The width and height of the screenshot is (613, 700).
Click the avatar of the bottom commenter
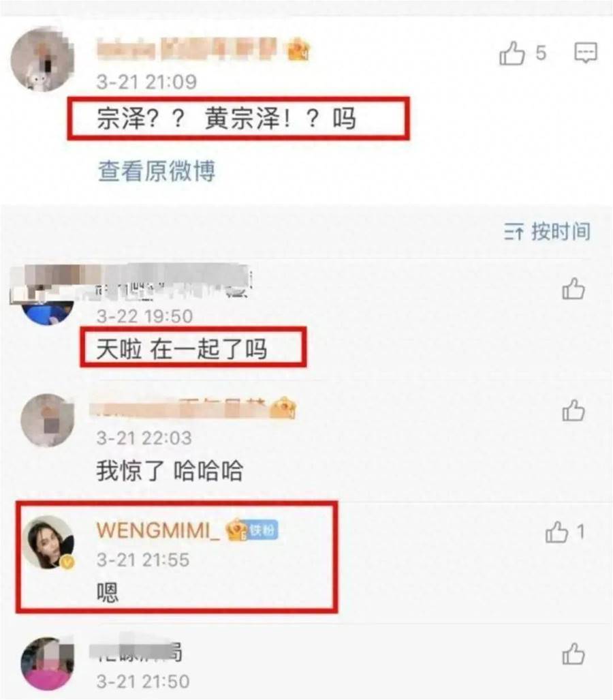(x=48, y=664)
